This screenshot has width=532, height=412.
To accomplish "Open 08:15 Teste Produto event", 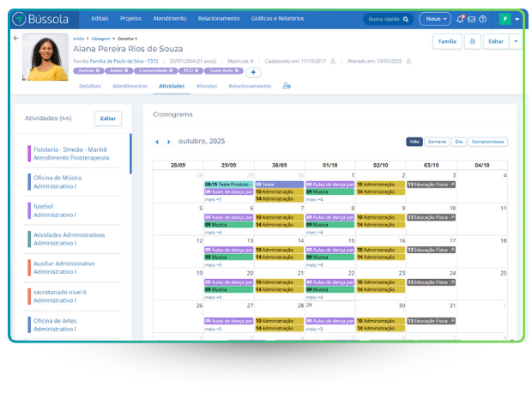I will [x=229, y=185].
